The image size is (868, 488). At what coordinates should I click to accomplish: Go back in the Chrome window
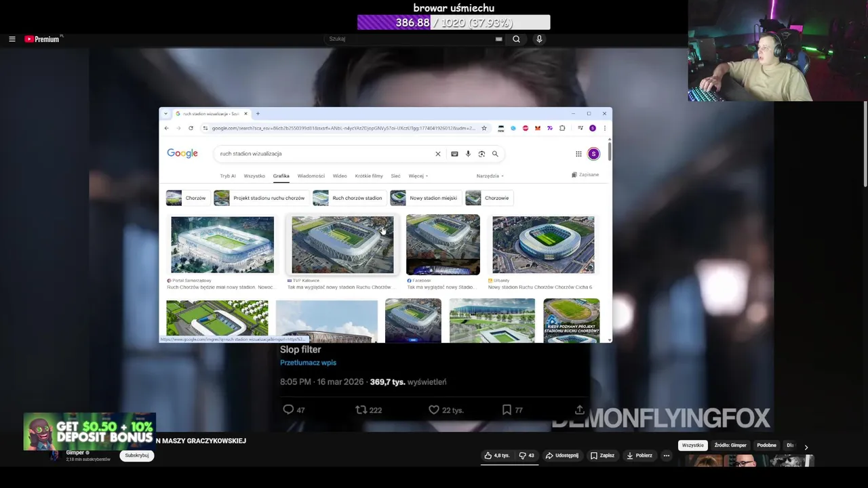[167, 128]
